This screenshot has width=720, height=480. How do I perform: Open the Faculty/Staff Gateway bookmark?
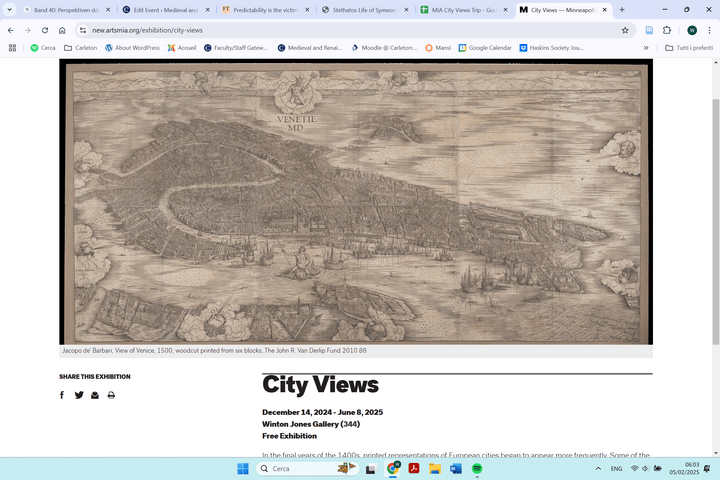tap(236, 48)
